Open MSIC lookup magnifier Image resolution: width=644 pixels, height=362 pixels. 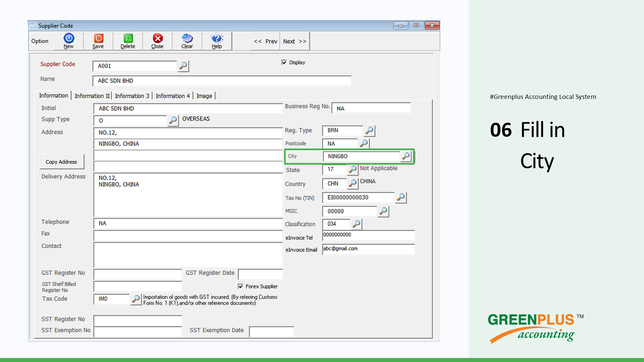click(383, 211)
